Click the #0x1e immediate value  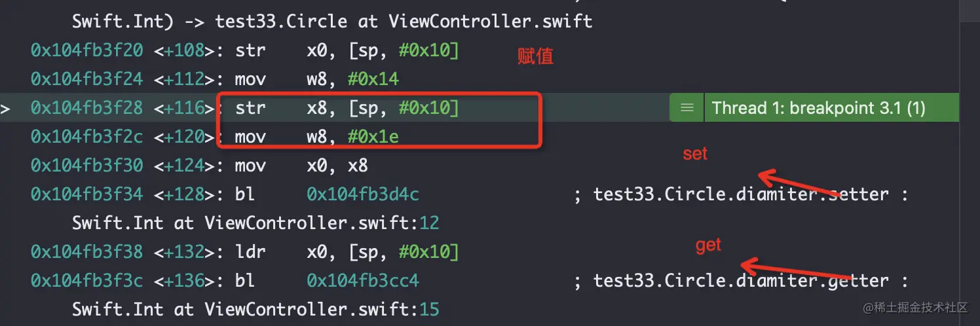[373, 137]
